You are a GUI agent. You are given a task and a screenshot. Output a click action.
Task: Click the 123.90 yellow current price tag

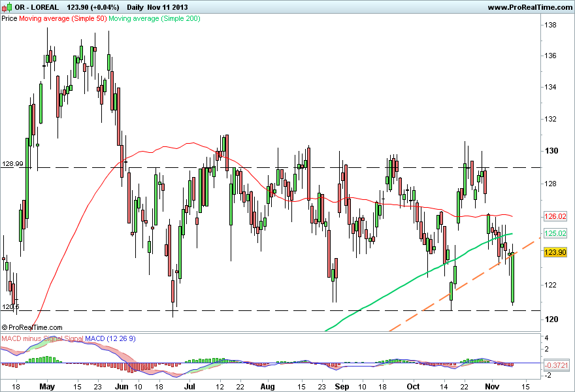(x=555, y=252)
